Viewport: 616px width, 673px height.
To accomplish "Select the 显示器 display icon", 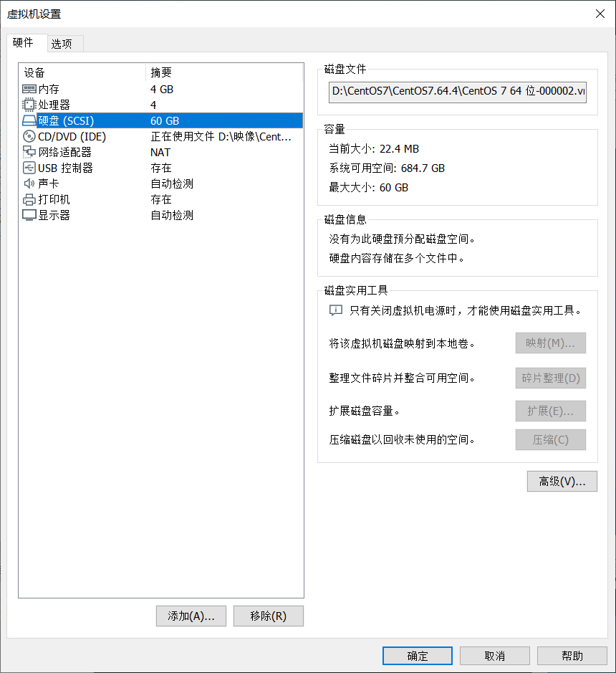I will (x=29, y=215).
